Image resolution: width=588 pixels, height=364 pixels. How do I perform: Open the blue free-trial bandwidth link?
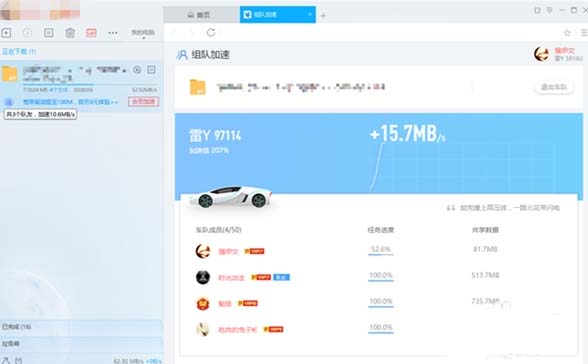click(x=70, y=102)
